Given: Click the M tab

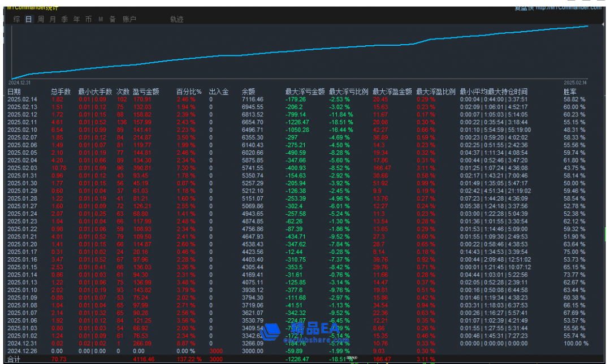Looking at the screenshot, I should [101, 19].
